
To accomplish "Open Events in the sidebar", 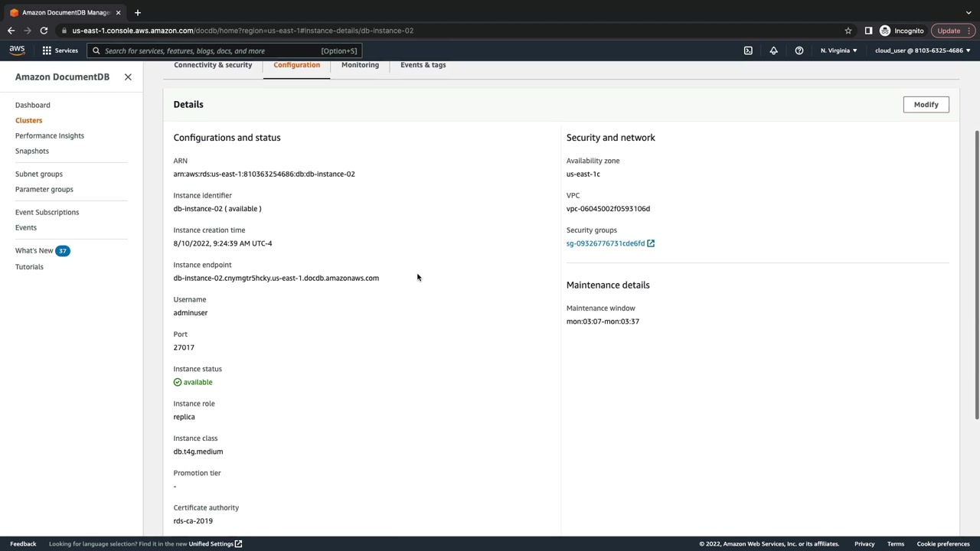I will 26,227.
